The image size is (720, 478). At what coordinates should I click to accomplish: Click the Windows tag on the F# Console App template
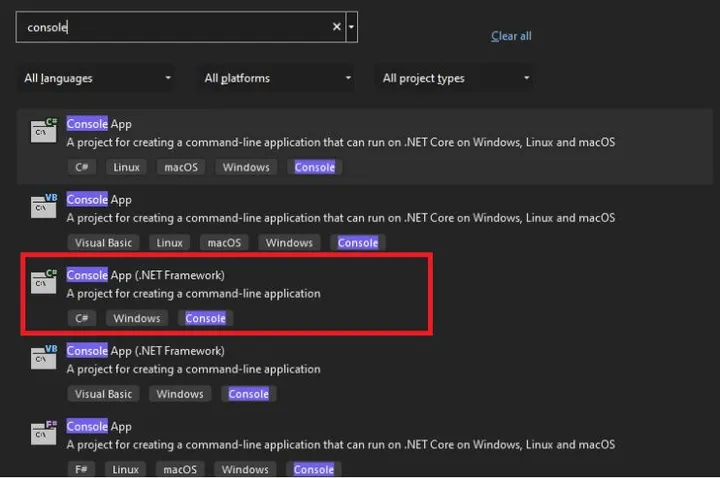tap(245, 469)
